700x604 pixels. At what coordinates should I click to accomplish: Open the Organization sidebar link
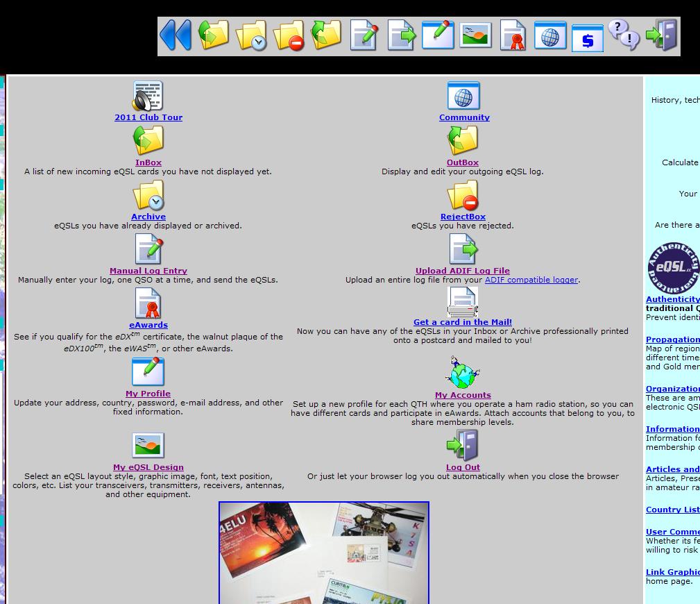673,389
